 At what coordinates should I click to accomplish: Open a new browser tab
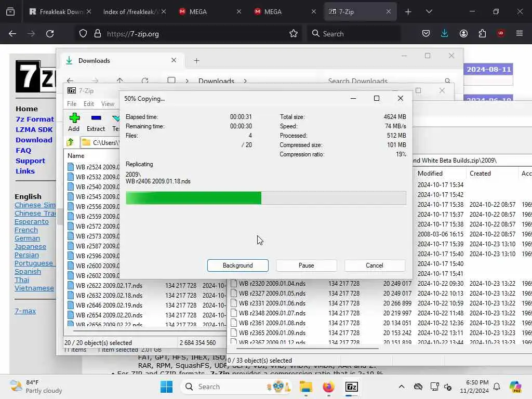[x=408, y=12]
